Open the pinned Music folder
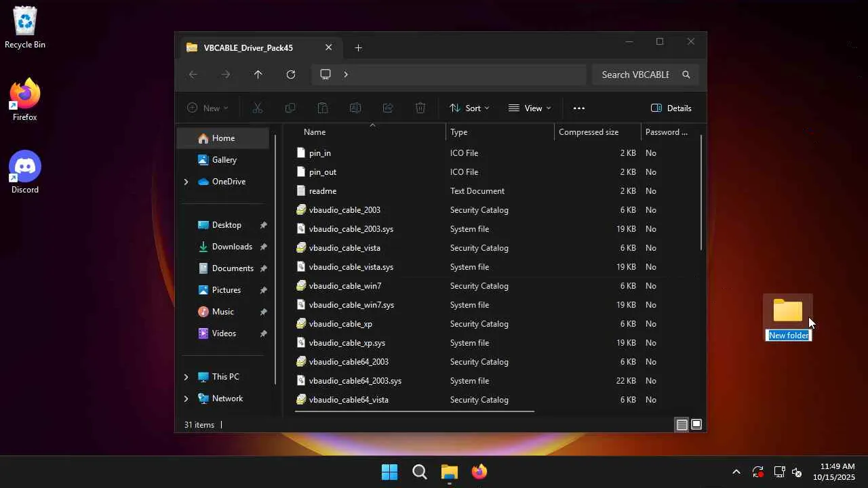 click(223, 312)
